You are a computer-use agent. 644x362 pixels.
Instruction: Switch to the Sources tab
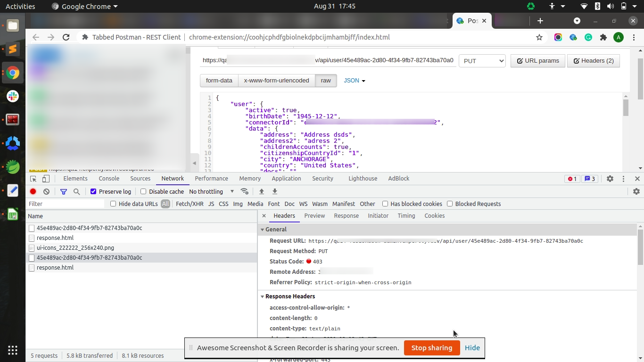point(140,179)
